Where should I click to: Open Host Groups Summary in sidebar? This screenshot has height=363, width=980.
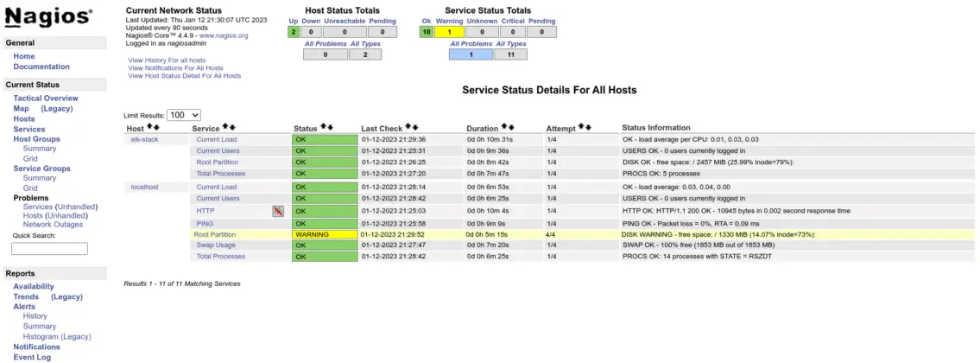tap(40, 149)
